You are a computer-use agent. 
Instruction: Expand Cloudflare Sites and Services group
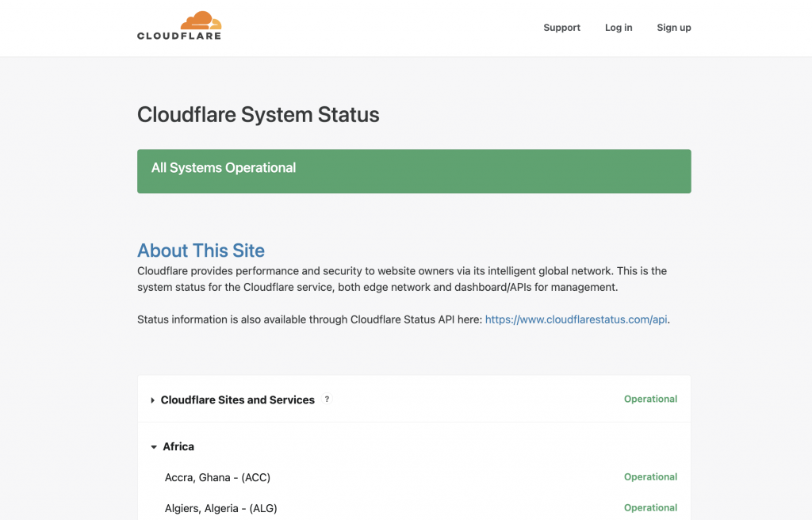click(153, 400)
